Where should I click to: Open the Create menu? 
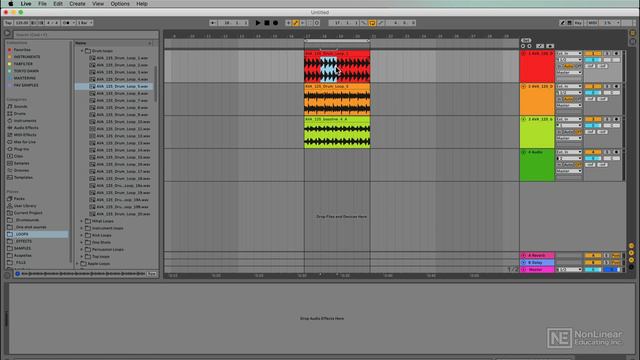77,4
